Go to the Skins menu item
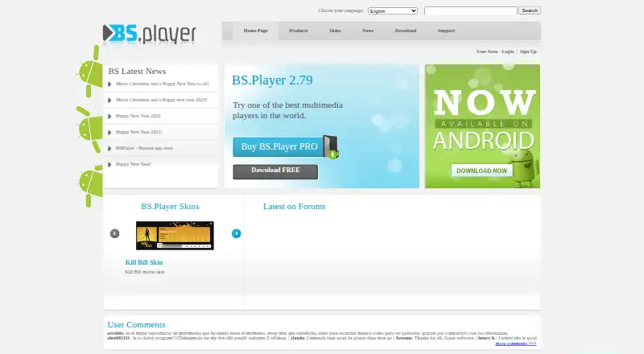 pos(335,31)
